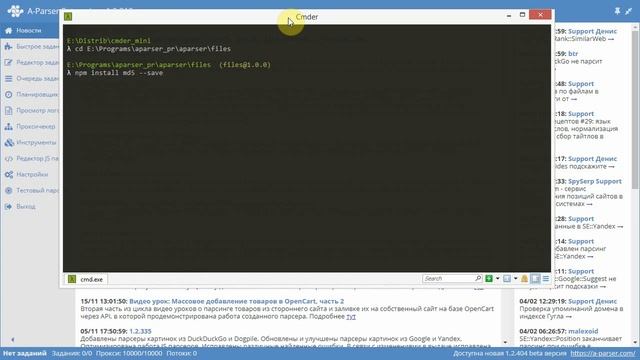The height and width of the screenshot is (360, 640).
Task: Click the A-Parser logo icon
Action: pyautogui.click(x=15, y=11)
